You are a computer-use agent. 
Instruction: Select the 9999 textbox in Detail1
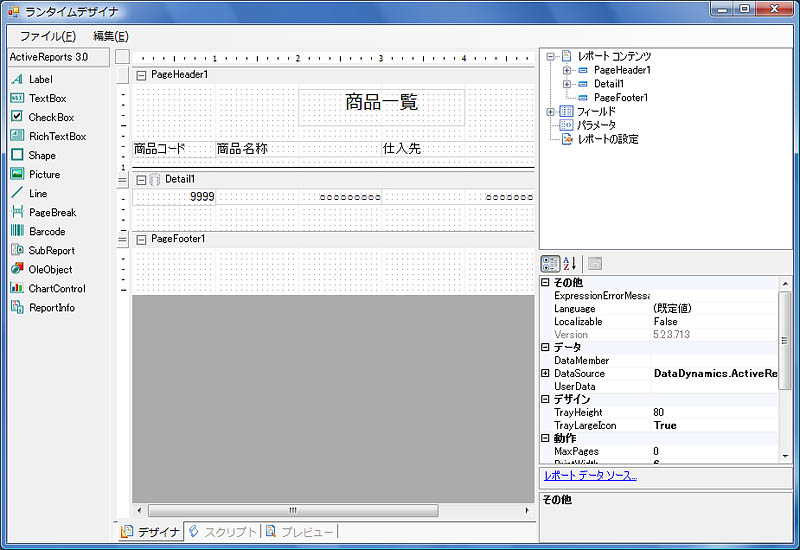click(x=174, y=197)
